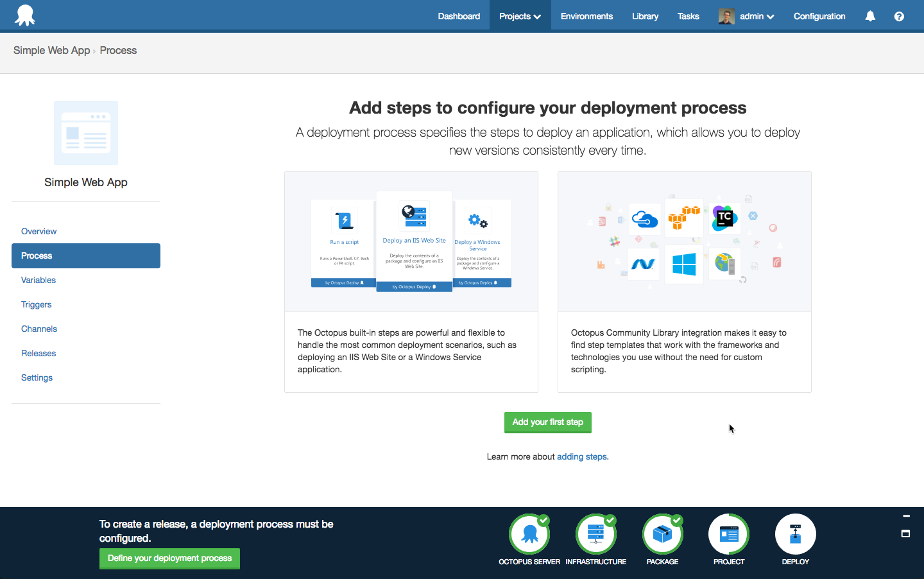Minimize the onboarding bottom panel
The height and width of the screenshot is (579, 924).
(906, 516)
